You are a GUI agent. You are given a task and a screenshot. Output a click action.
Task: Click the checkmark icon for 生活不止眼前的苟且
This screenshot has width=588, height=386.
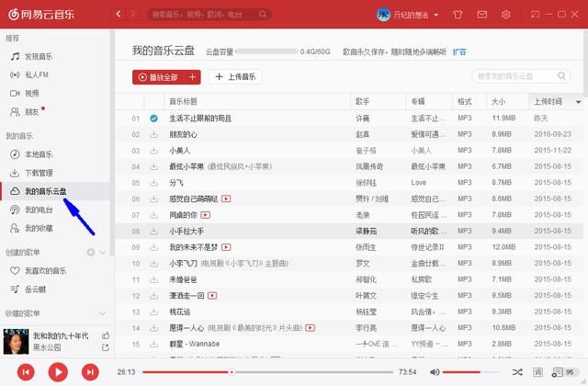(153, 119)
